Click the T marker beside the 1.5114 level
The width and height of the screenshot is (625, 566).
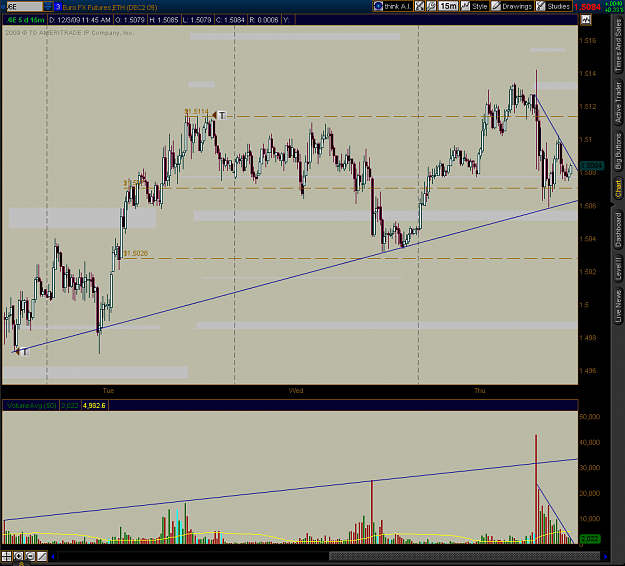point(222,116)
